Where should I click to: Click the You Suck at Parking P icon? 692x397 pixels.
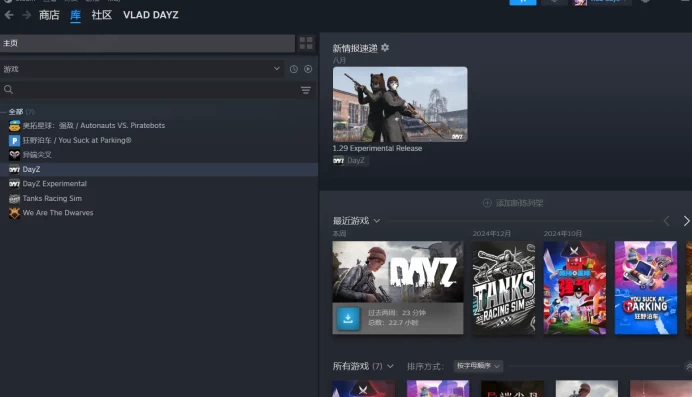click(15, 140)
